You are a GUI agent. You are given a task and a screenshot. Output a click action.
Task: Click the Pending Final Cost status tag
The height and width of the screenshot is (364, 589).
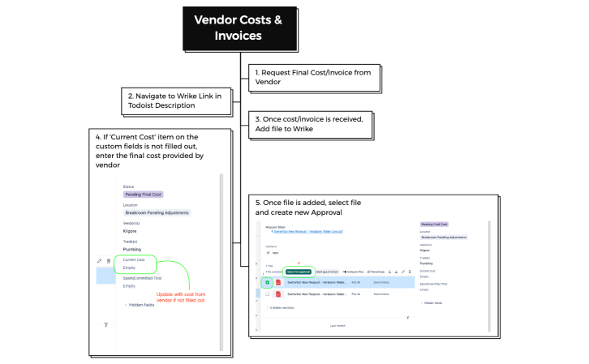(x=144, y=195)
